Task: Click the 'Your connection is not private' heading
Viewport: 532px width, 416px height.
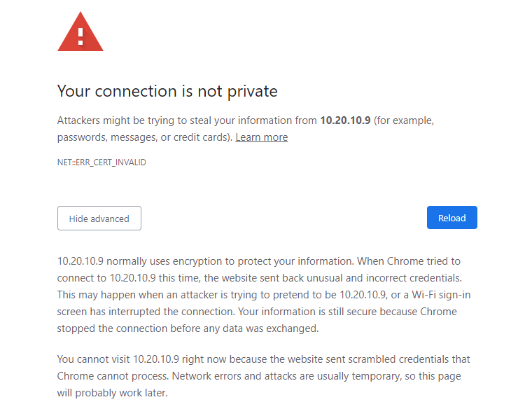Action: (167, 91)
